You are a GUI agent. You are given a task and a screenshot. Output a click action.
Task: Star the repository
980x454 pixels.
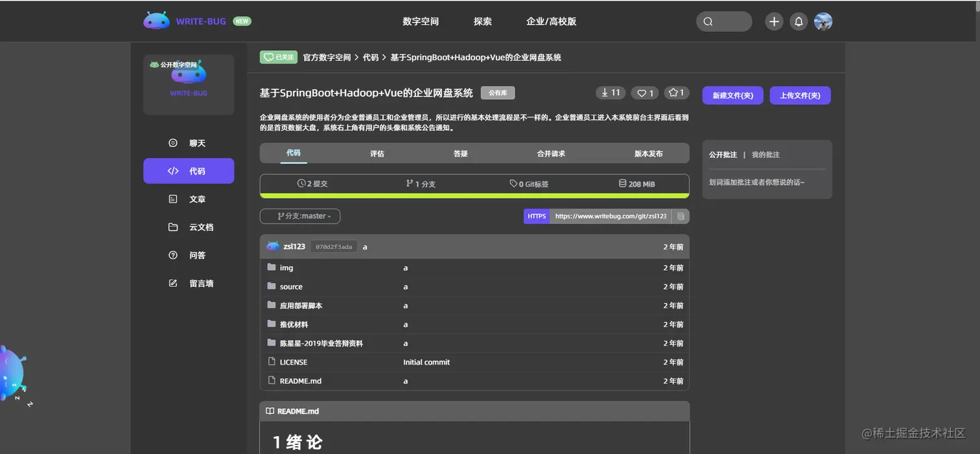click(676, 93)
